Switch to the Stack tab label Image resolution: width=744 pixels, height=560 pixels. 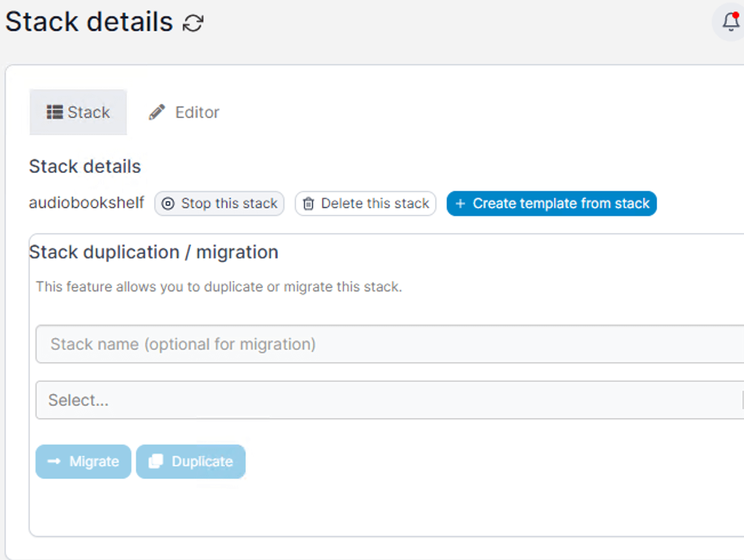(89, 112)
